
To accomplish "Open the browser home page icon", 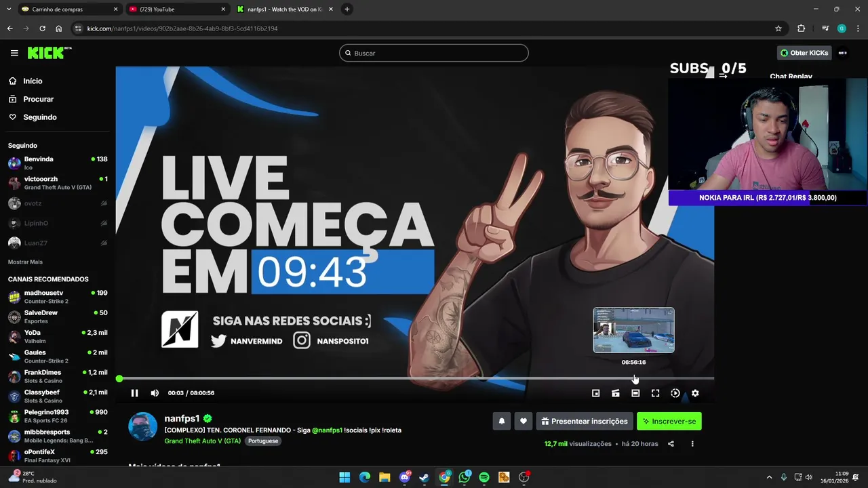I will click(58, 28).
